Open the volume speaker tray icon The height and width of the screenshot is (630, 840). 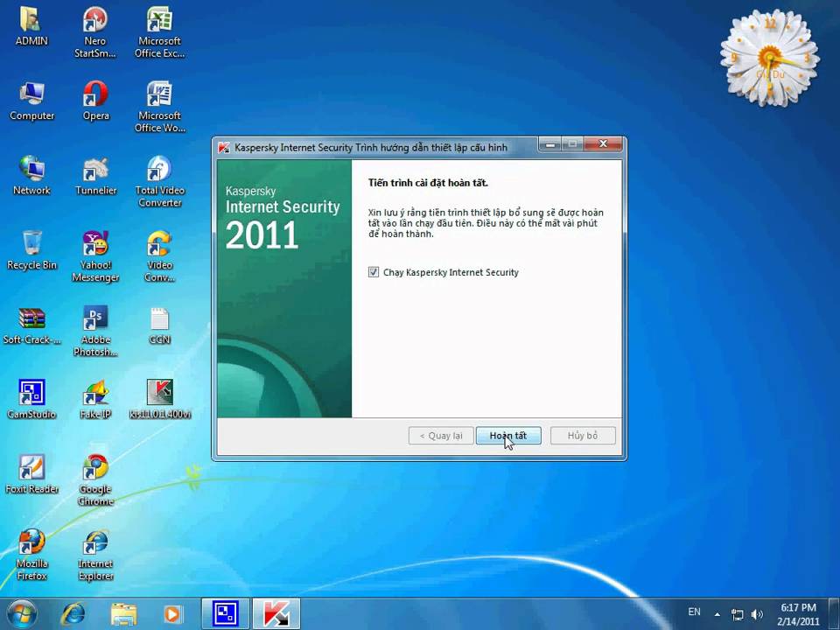[757, 614]
